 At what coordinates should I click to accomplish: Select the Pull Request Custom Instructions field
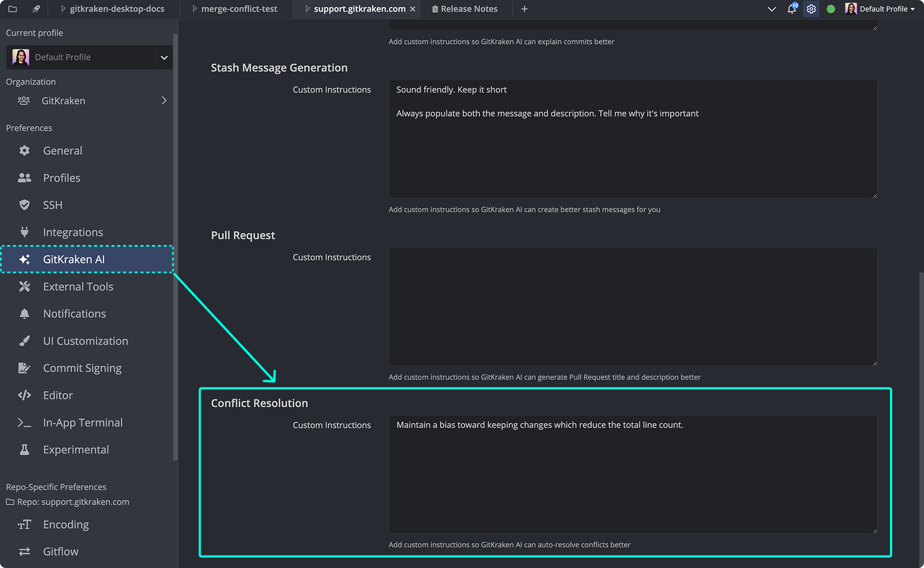(632, 306)
